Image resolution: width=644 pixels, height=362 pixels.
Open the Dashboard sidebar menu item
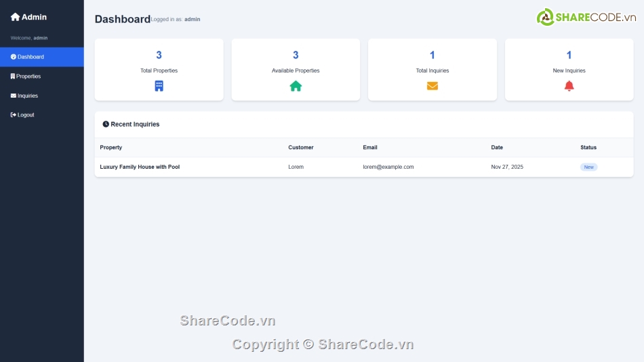[42, 57]
